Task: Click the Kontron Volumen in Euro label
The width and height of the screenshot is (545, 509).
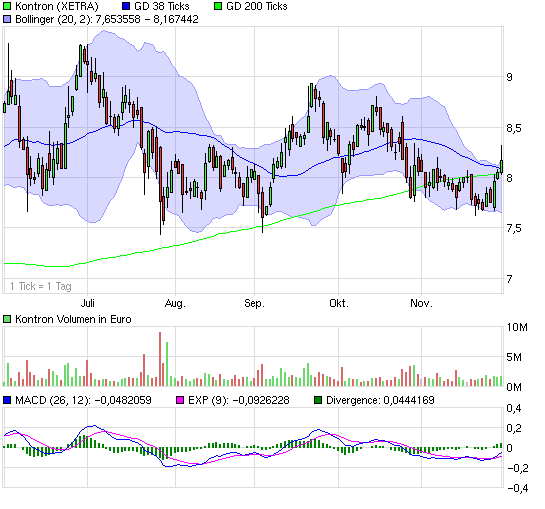Action: (73, 319)
